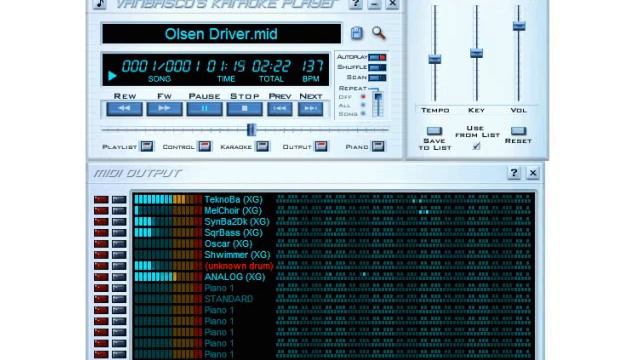The image size is (640, 360).
Task: Click the TeknoBa (XG) instrument name
Action: 233,200
